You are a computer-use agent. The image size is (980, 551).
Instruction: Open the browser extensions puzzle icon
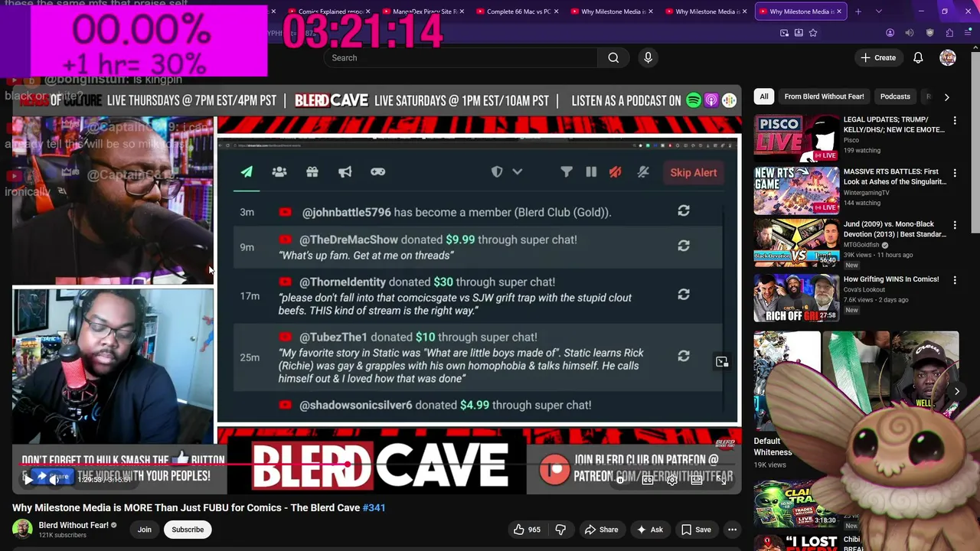(949, 33)
